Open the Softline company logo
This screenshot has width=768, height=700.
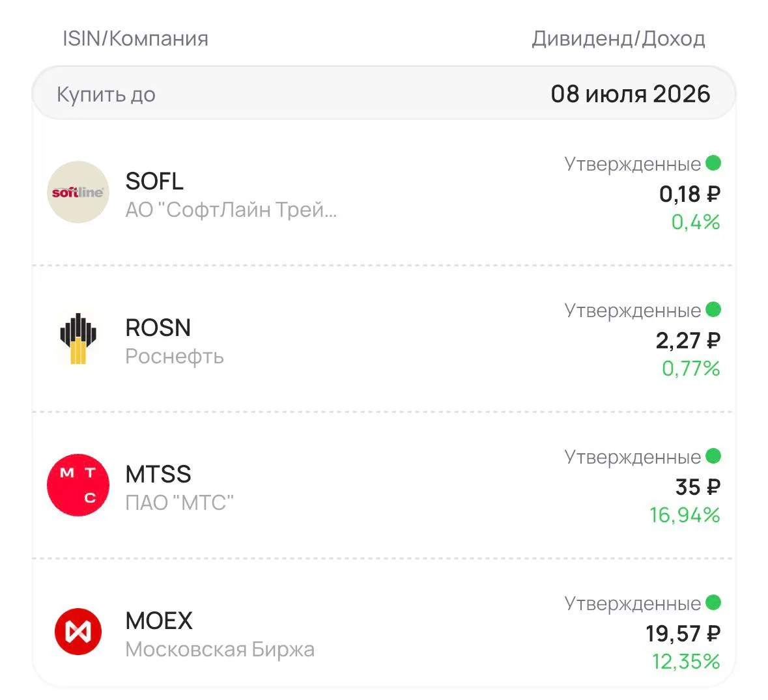pos(78,192)
